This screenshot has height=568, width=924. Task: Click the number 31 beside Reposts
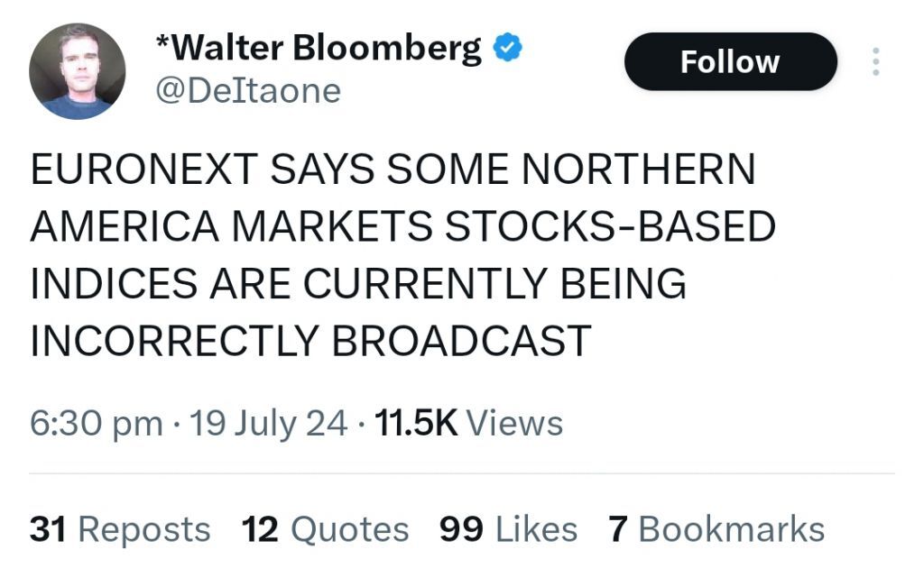[48, 529]
